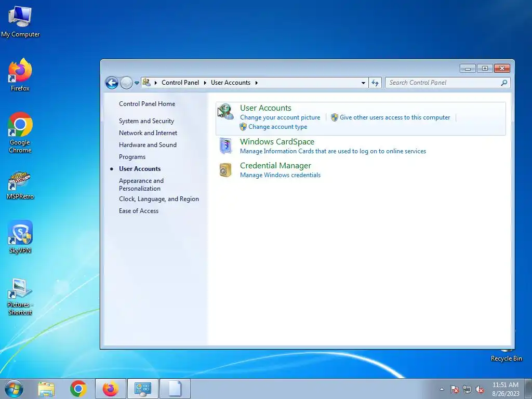This screenshot has height=399, width=532.
Task: Click the refresh button next to address bar
Action: coord(375,83)
